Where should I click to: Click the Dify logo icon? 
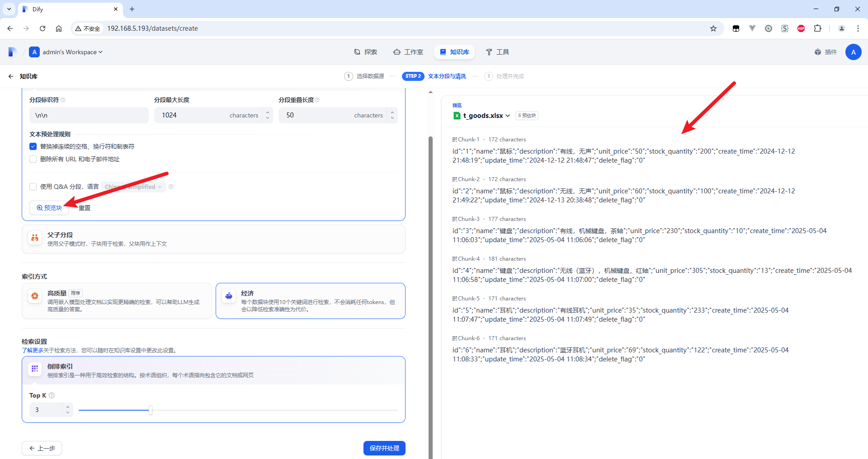pos(13,52)
